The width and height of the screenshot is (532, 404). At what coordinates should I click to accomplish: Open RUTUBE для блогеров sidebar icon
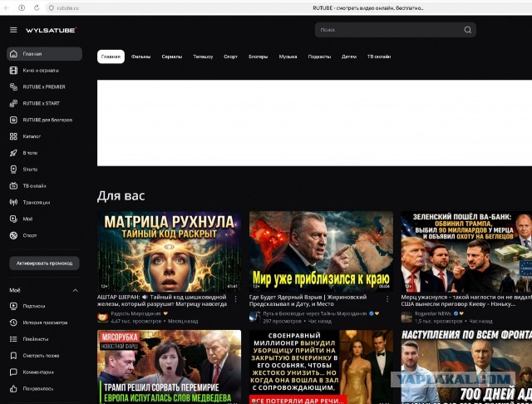(x=13, y=120)
